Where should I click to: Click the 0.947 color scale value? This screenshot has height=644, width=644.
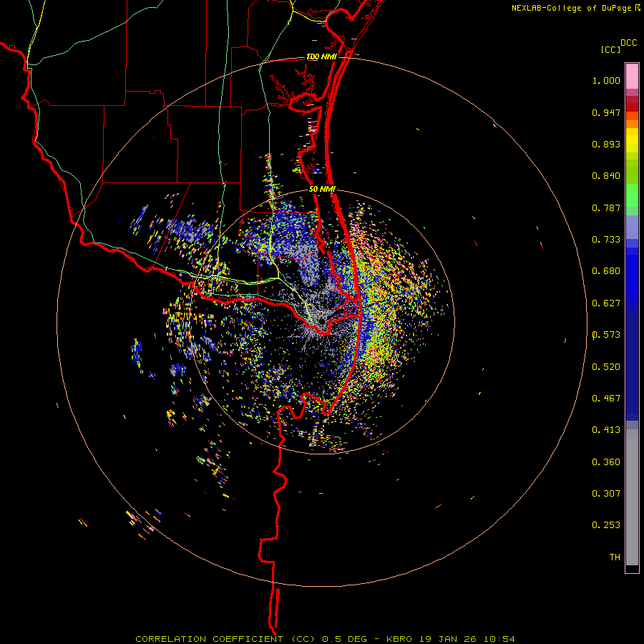click(606, 112)
